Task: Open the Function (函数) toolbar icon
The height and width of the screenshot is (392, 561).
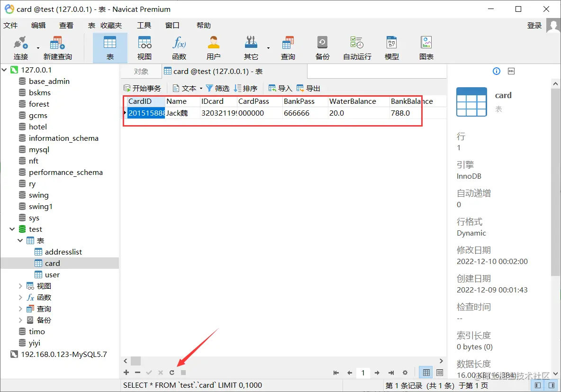Action: [x=179, y=48]
